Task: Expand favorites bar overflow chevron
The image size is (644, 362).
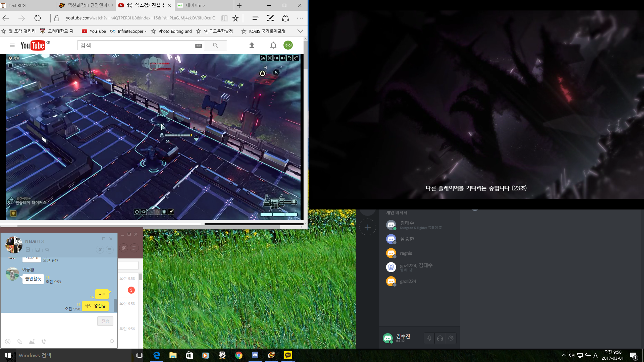Action: pyautogui.click(x=300, y=31)
